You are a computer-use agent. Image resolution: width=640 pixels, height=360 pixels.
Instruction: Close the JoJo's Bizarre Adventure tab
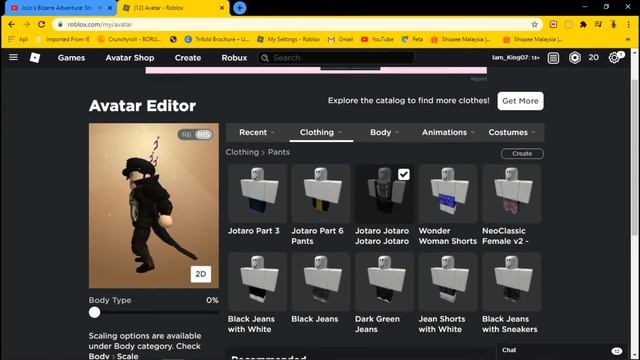coord(110,8)
